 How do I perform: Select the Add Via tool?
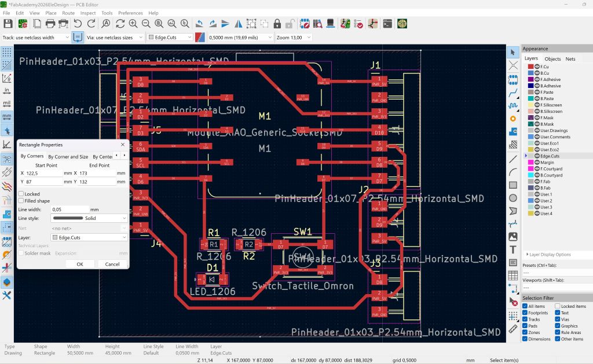coord(513,119)
